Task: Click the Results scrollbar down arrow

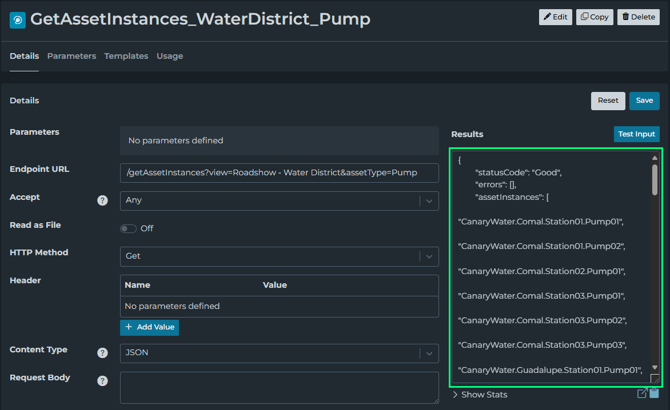Action: coord(655,367)
